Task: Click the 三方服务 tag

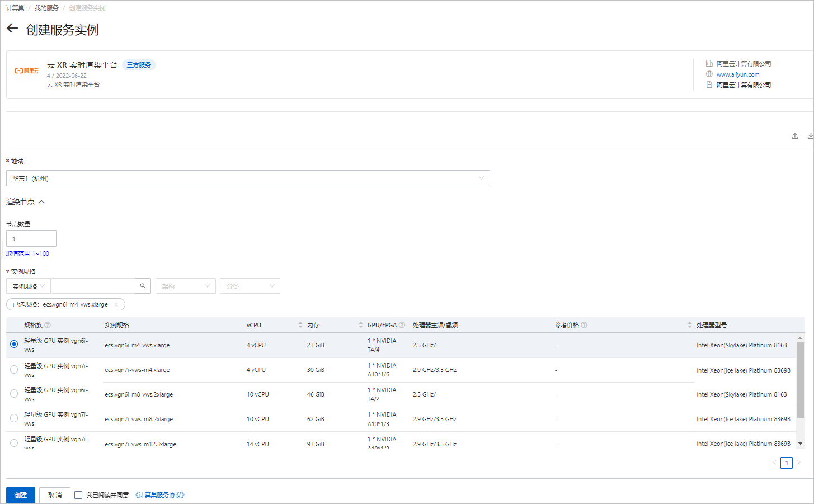Action: tap(139, 65)
